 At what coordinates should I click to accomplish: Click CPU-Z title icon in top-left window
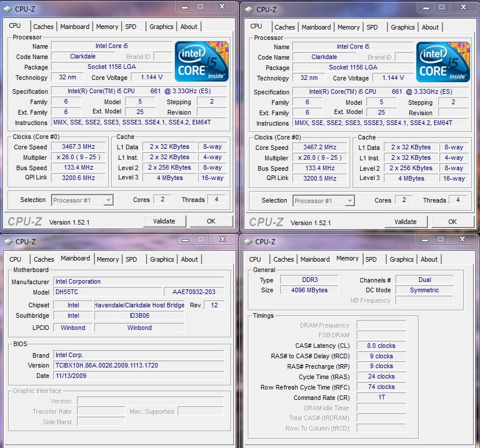[8, 9]
